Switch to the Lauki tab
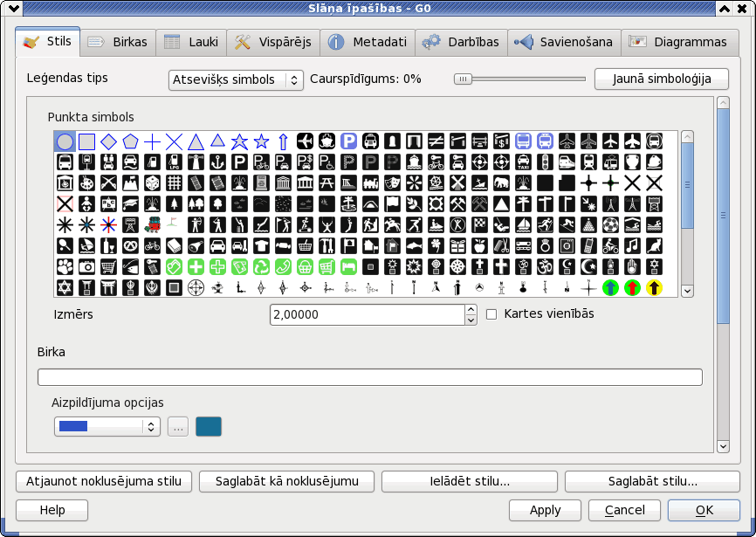756x537 pixels. tap(191, 43)
